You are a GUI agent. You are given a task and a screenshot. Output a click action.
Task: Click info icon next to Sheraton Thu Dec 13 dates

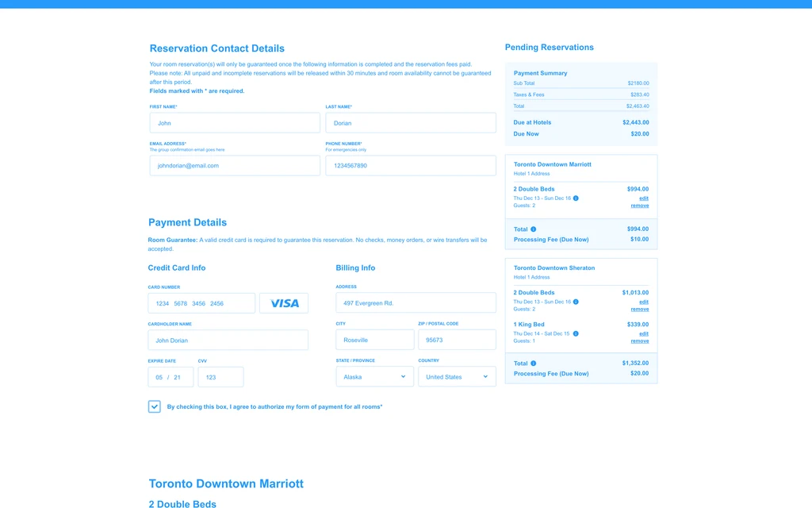[x=576, y=302]
